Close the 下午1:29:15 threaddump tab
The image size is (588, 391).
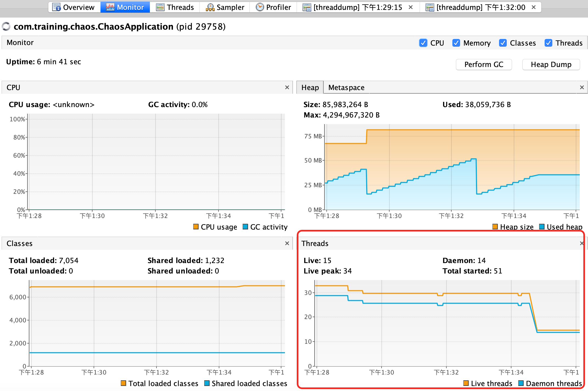click(x=411, y=7)
